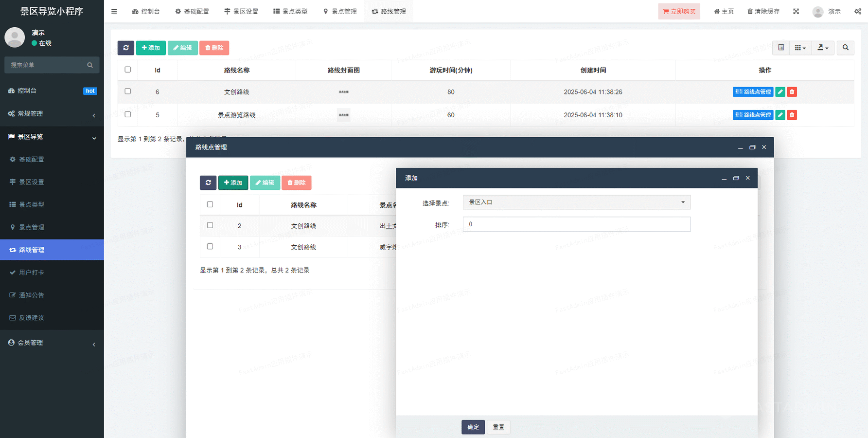Select the checkbox for route point Id 2
The image size is (868, 438).
coord(210,225)
